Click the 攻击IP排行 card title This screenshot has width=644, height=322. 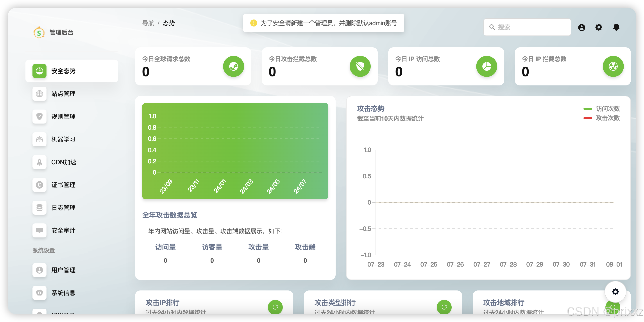pyautogui.click(x=163, y=303)
